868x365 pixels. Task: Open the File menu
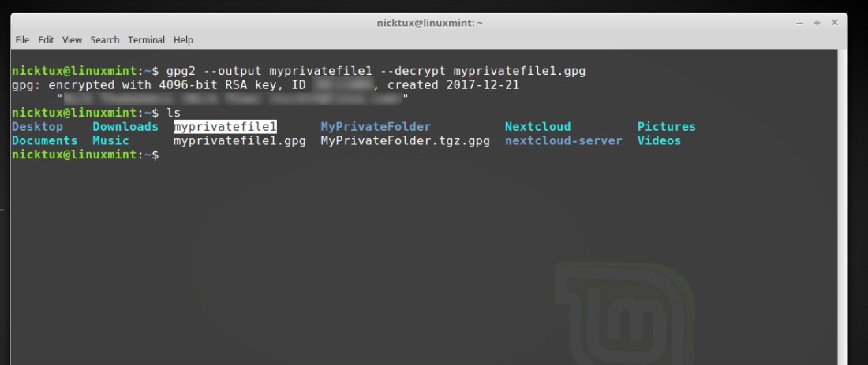tap(22, 40)
